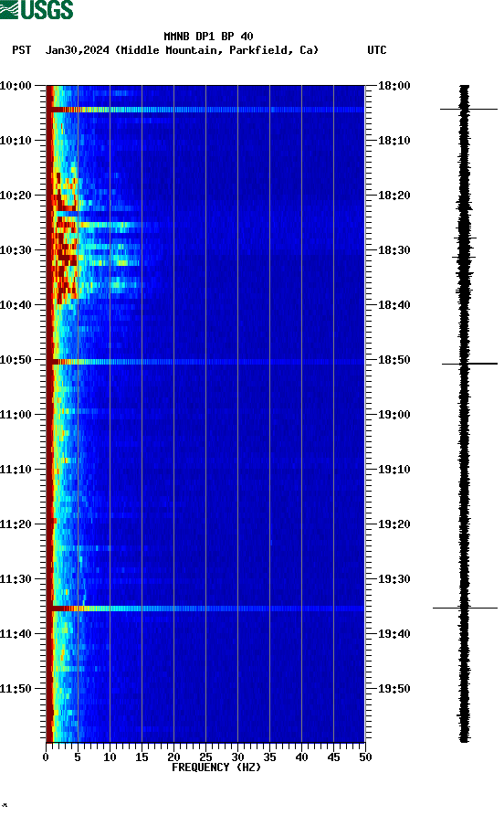Click the '18:40' UTC time label

coord(394,305)
